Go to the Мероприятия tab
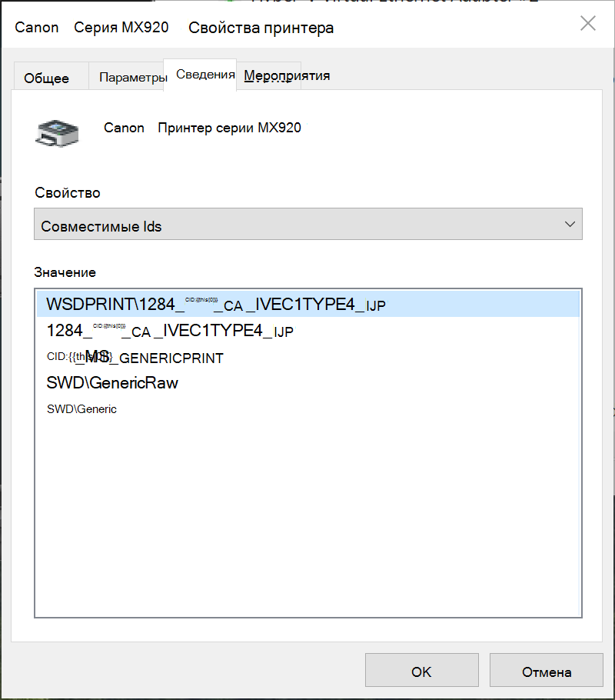 coord(287,75)
